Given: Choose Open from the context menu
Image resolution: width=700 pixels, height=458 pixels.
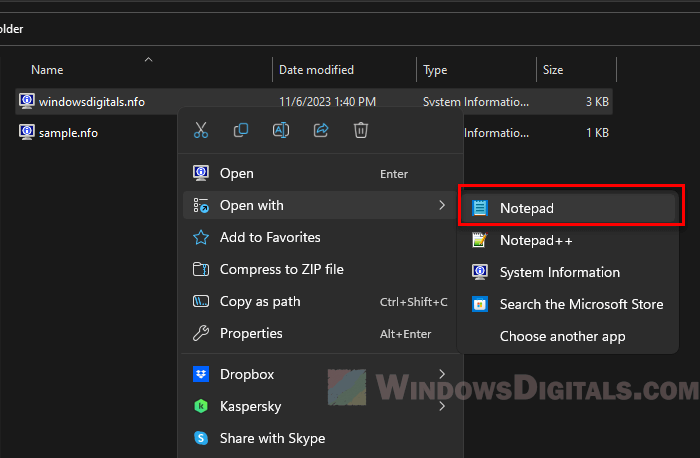Looking at the screenshot, I should click(319, 173).
